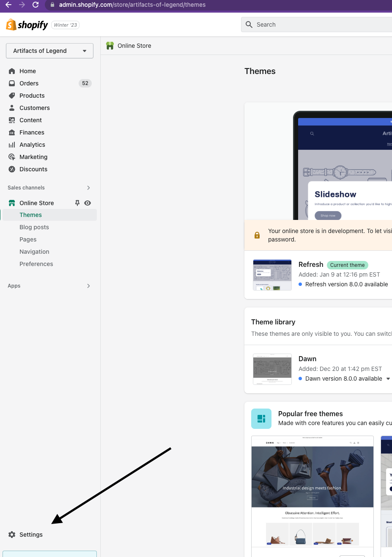Viewport: 392px width, 557px height.
Task: Select Themes under Online Store
Action: 49,215
